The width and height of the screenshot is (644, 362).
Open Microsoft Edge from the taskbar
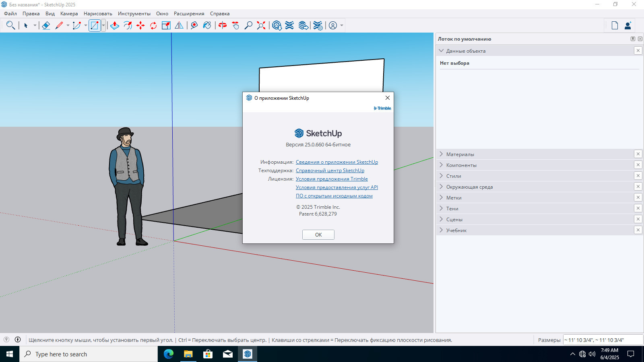tap(169, 354)
